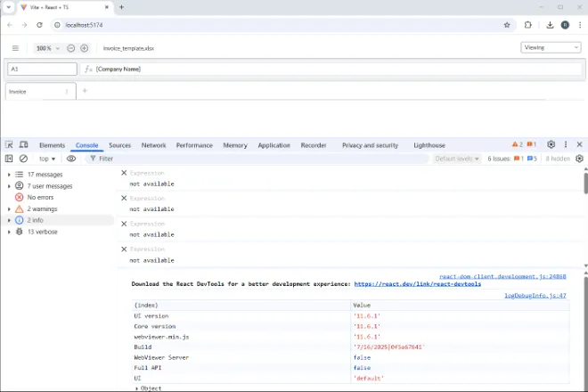Switch to the Lighthouse tab
The image size is (588, 392).
429,144
